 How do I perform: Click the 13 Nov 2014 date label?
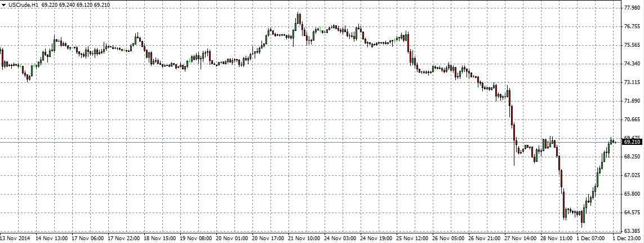tap(15, 238)
